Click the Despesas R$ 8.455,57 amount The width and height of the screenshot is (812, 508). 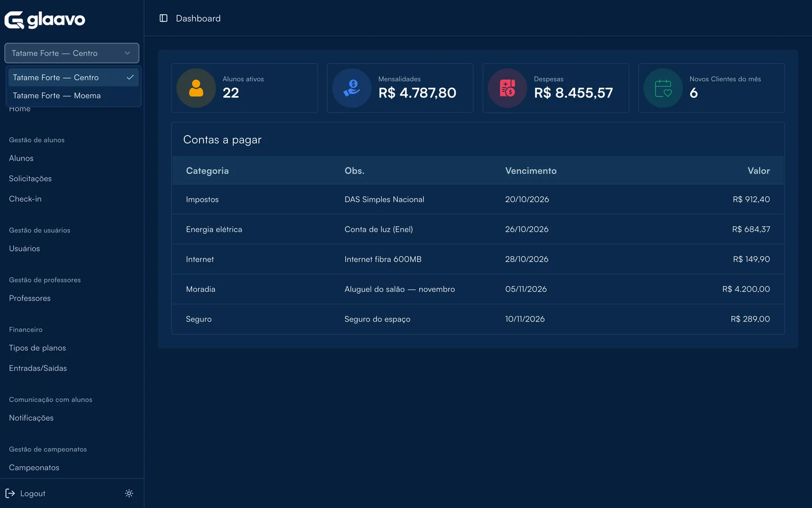point(573,93)
